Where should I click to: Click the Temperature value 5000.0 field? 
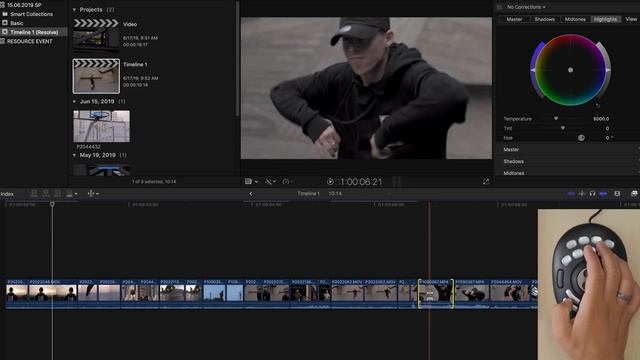point(601,119)
